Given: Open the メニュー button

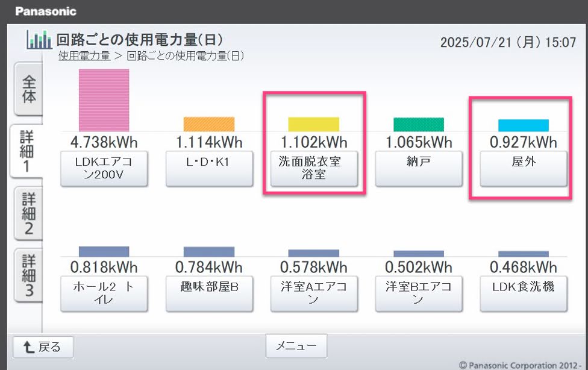Looking at the screenshot, I should point(296,346).
